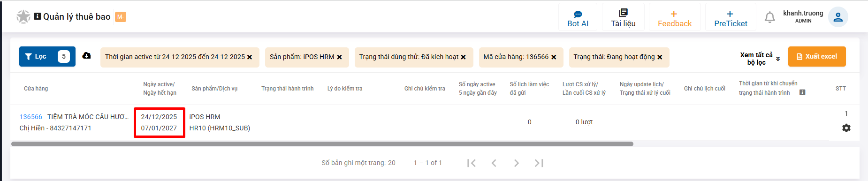Click the Xuất excel button
Screen dimensions: 868x181
pyautogui.click(x=817, y=56)
